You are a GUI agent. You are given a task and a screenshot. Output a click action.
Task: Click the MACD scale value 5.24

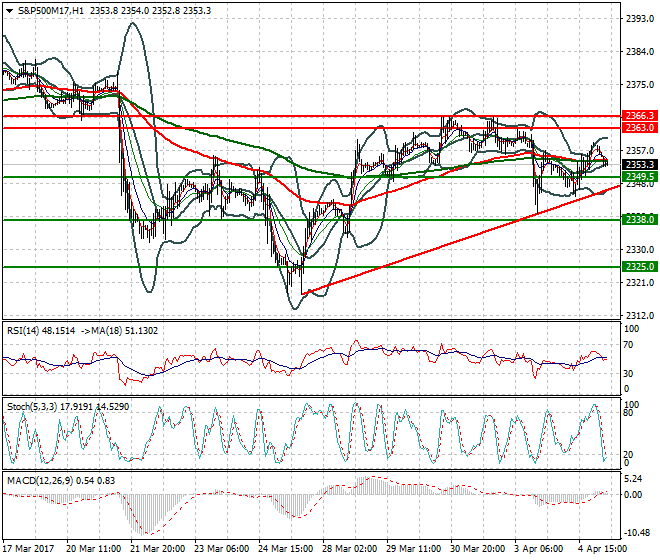click(633, 479)
